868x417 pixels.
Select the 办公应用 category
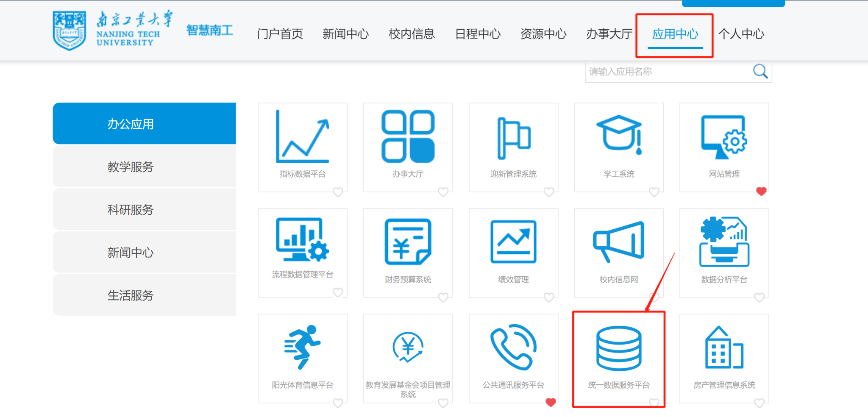[x=144, y=124]
